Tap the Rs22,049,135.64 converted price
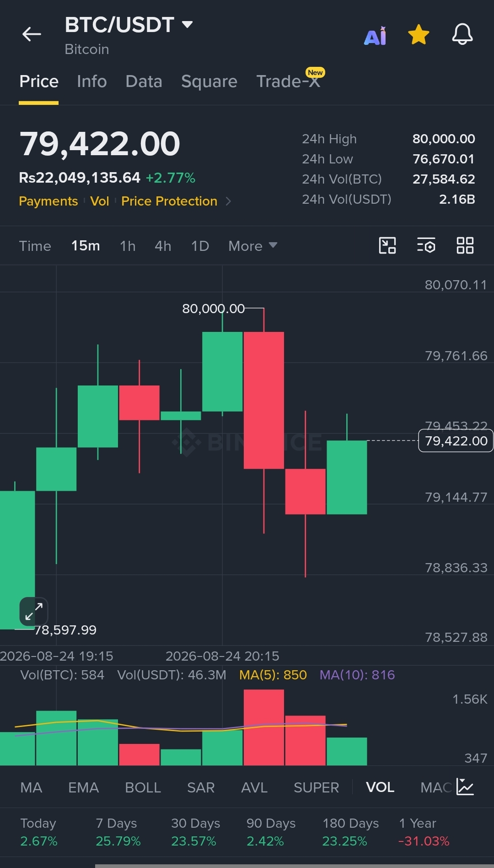Viewport: 494px width, 868px height. (x=80, y=178)
